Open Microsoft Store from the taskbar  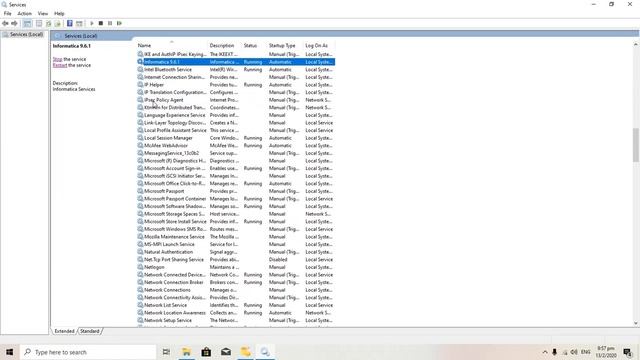[206, 352]
